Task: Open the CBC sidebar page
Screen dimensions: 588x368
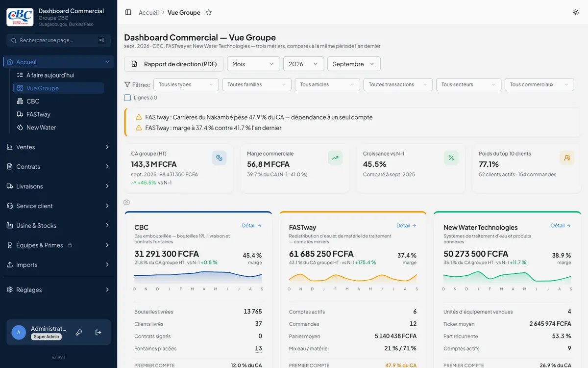Action: [59, 101]
